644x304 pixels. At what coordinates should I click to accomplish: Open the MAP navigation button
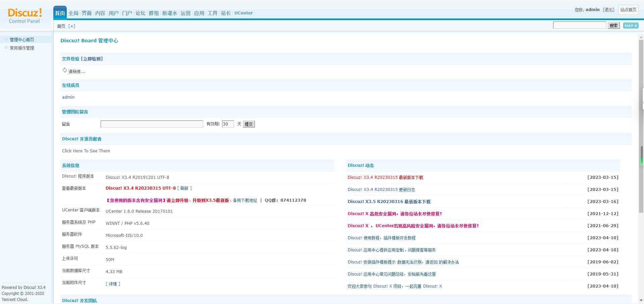pos(631,26)
